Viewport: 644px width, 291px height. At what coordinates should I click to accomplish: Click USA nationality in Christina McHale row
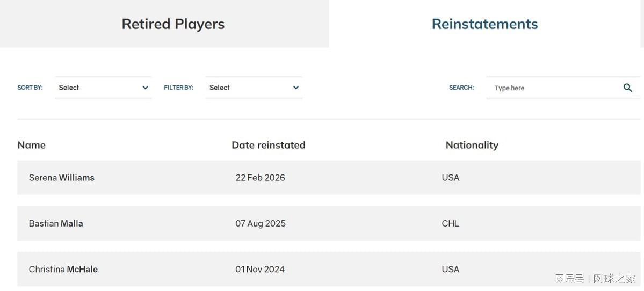tap(451, 269)
